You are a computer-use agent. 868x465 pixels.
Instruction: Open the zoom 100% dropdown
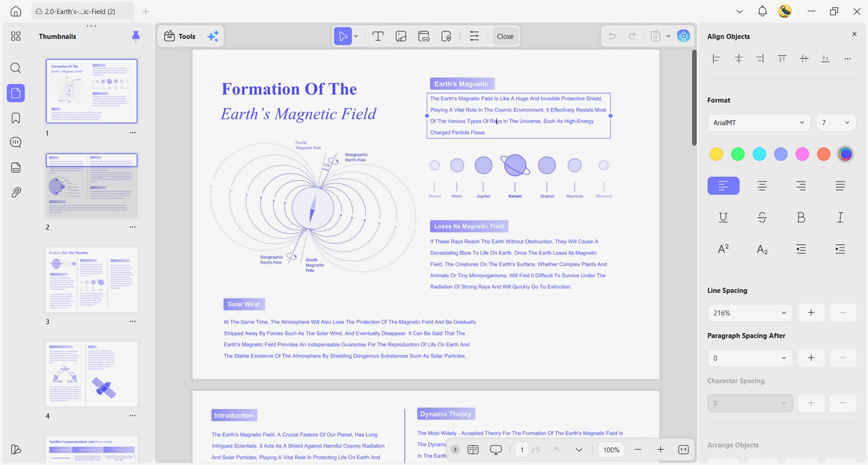click(x=611, y=450)
